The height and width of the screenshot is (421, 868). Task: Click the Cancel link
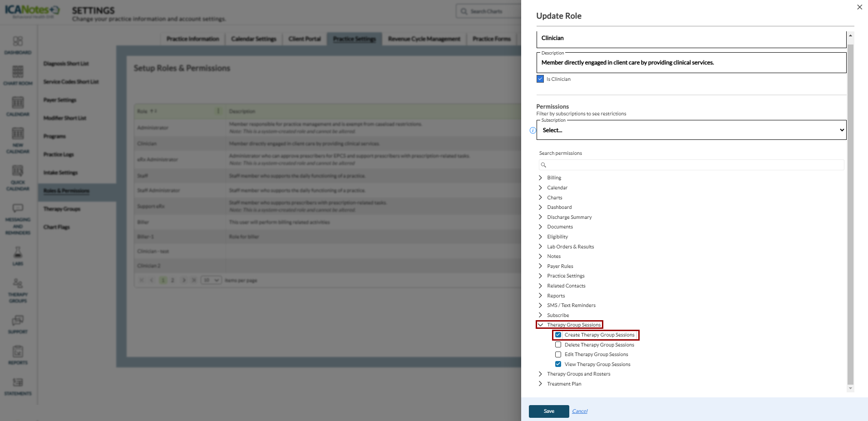click(x=580, y=411)
